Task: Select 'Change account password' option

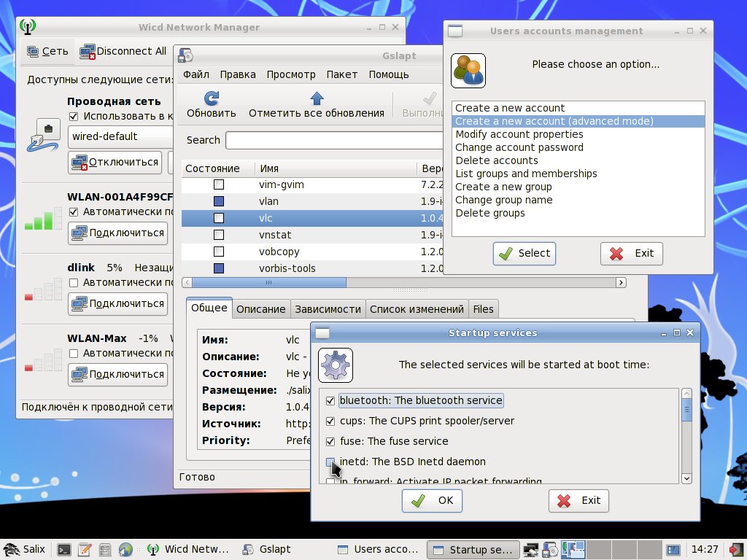Action: pos(578,147)
